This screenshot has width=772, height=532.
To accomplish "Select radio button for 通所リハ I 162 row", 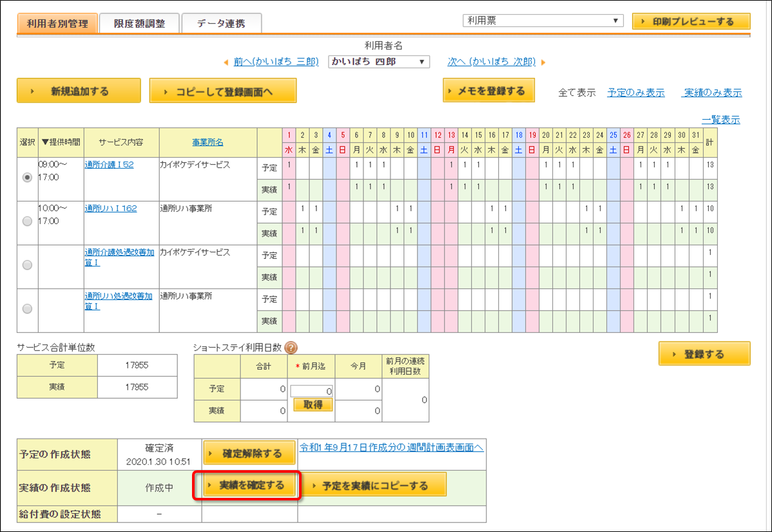I will [x=28, y=221].
